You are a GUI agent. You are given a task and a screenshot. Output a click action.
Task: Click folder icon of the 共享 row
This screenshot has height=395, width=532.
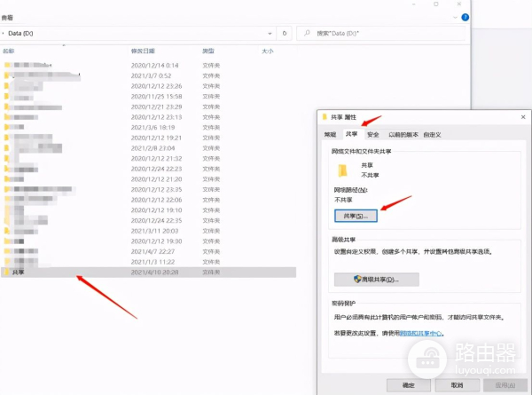tap(7, 272)
